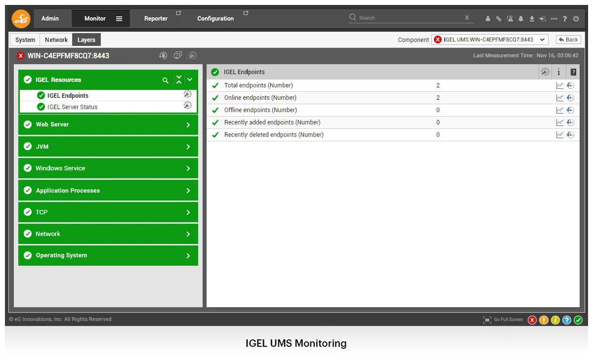Click the link chain icon in header

(499, 19)
